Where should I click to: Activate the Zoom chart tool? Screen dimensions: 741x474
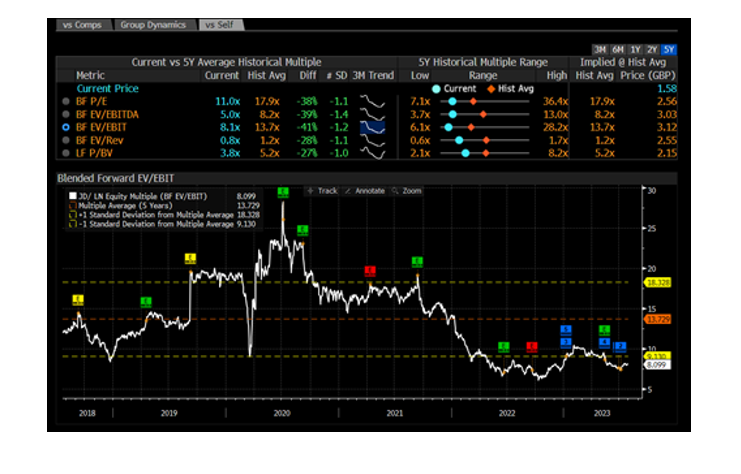[x=406, y=190]
